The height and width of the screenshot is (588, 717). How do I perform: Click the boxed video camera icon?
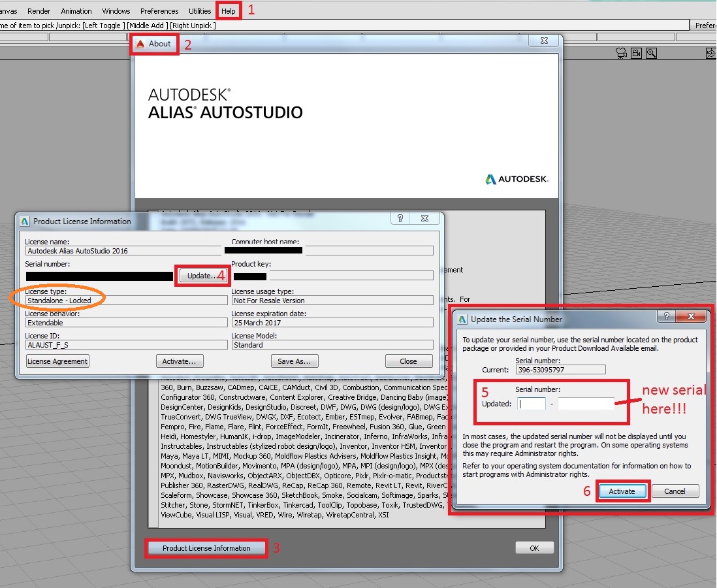tap(637, 54)
